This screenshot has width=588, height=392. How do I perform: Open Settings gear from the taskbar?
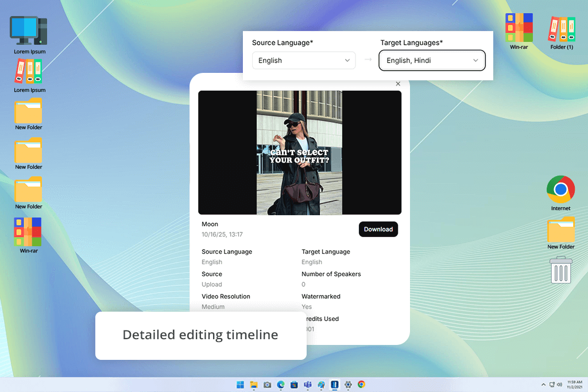[x=348, y=385]
